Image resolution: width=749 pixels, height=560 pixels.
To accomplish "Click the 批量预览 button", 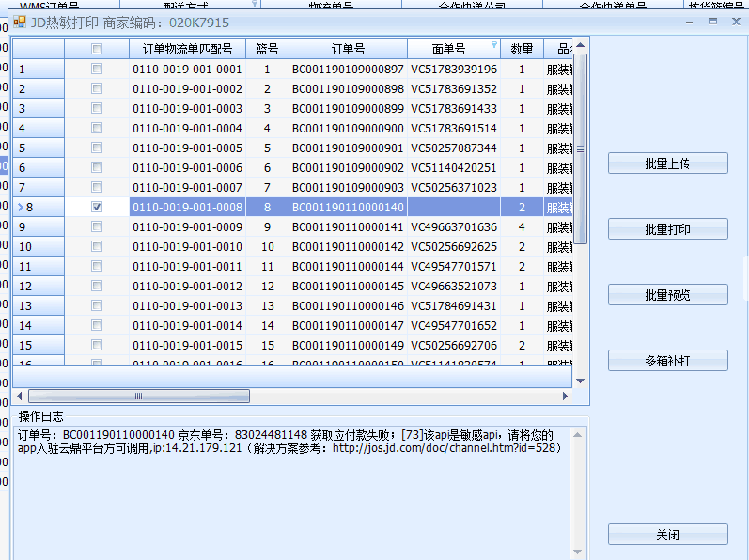I will click(x=668, y=294).
